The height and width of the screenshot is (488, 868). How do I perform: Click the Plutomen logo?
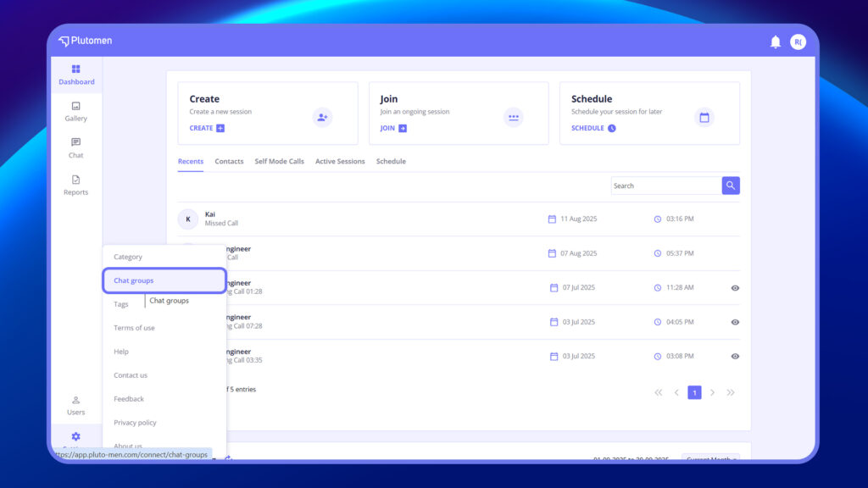(86, 41)
